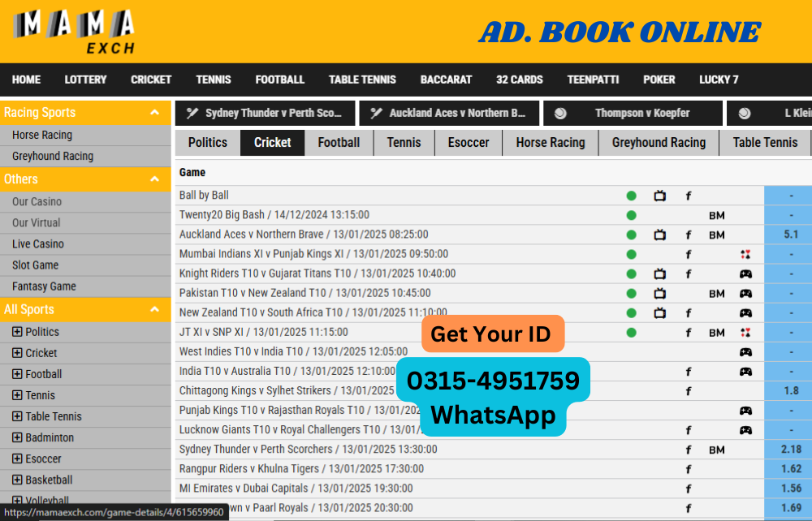This screenshot has width=812, height=521.
Task: Click the gamepad icon for Knight Riders T10 row
Action: (745, 273)
